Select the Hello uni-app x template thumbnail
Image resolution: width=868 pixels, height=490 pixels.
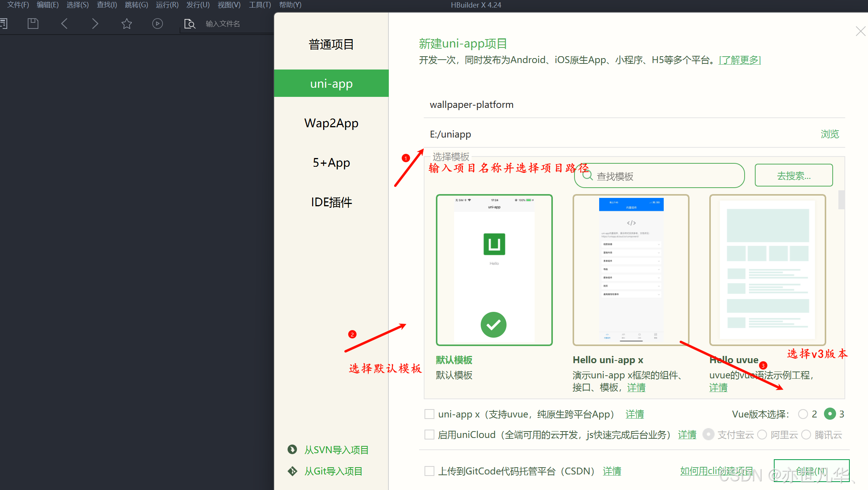[631, 270]
